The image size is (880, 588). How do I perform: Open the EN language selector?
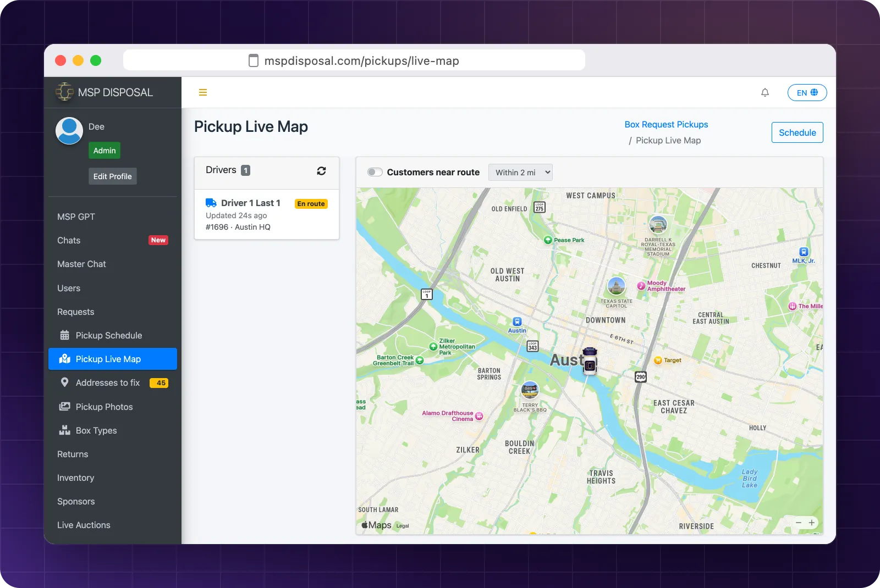[807, 93]
